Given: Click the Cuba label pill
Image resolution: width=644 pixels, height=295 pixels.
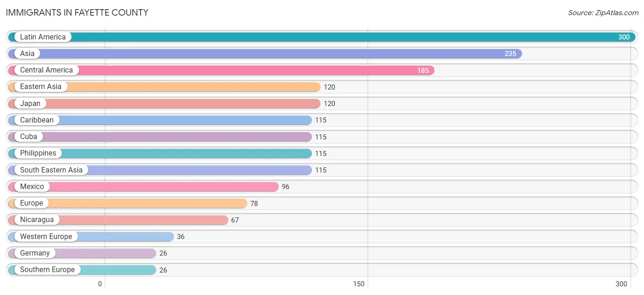Looking at the screenshot, I should pyautogui.click(x=28, y=137).
